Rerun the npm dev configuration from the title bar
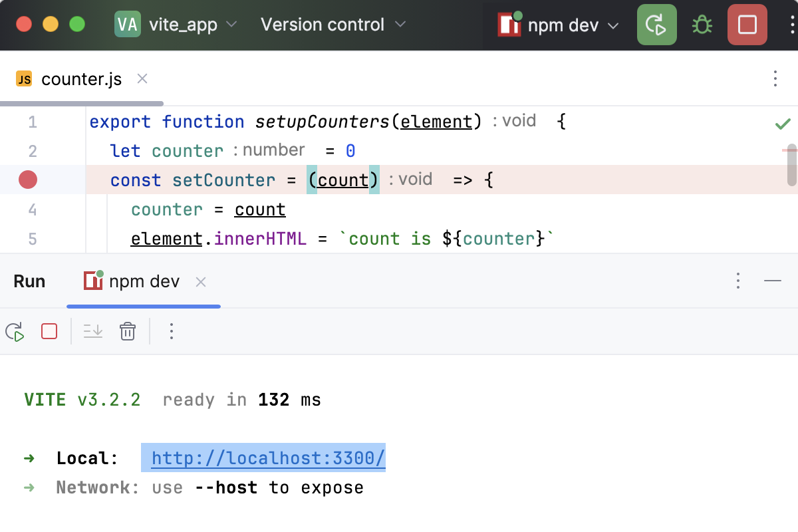 (656, 25)
